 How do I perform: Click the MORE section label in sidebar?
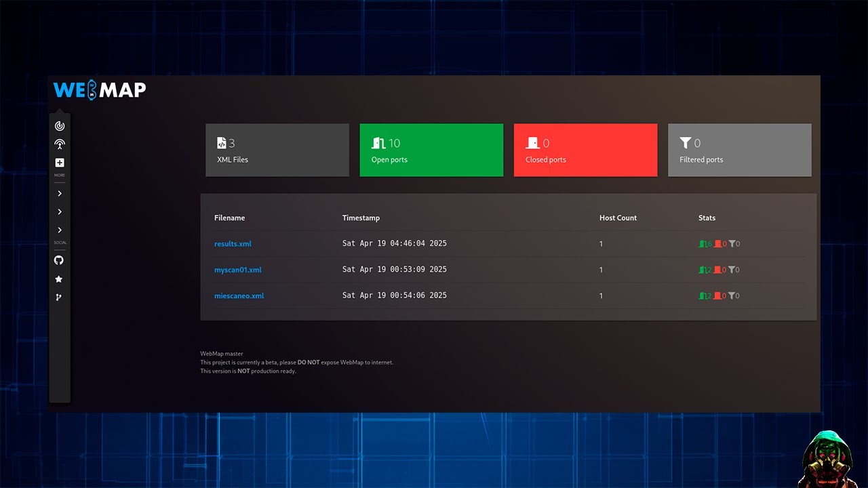(60, 176)
